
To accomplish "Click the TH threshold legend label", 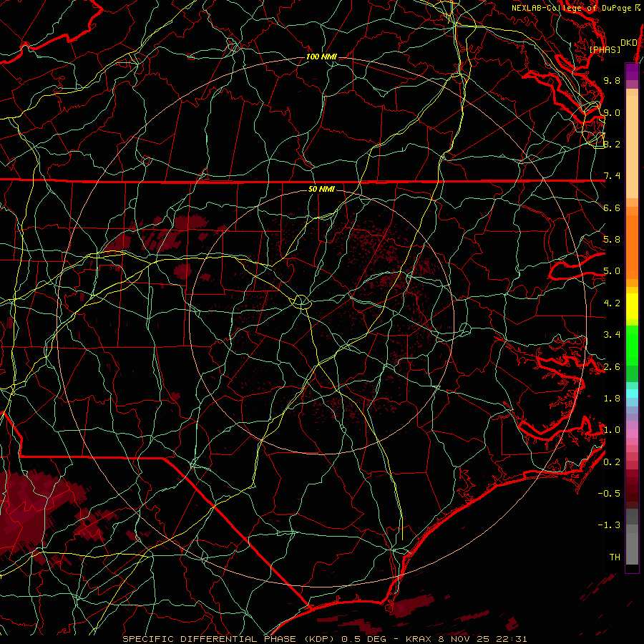I will tap(615, 557).
